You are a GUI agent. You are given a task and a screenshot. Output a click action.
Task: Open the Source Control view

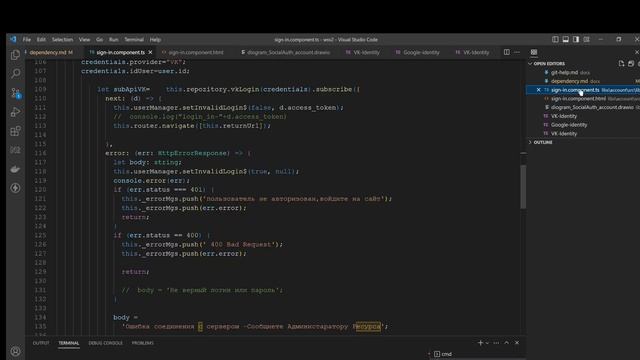(15, 93)
